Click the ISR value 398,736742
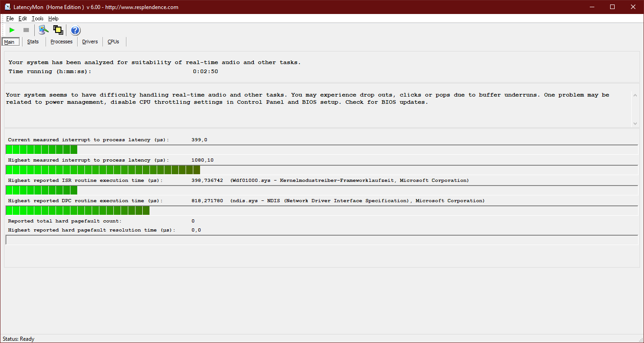 (207, 181)
